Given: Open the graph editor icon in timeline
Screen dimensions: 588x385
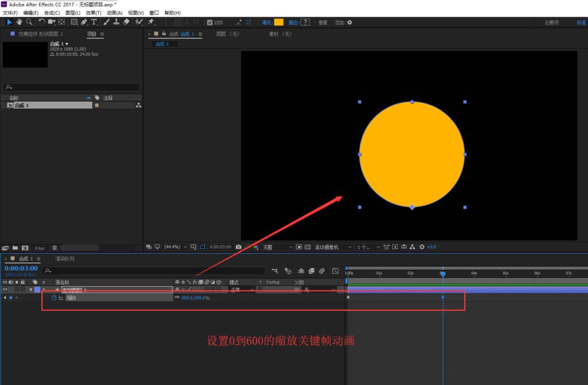Looking at the screenshot, I should tap(335, 271).
